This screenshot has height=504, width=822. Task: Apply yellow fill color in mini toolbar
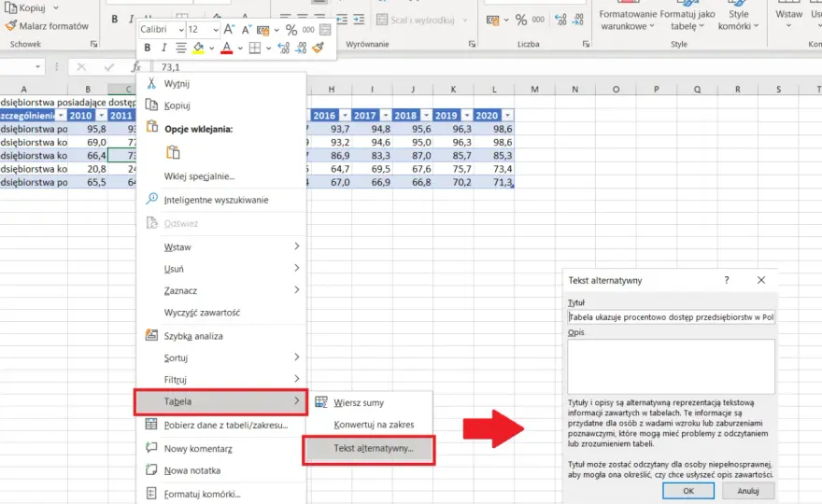coord(198,48)
